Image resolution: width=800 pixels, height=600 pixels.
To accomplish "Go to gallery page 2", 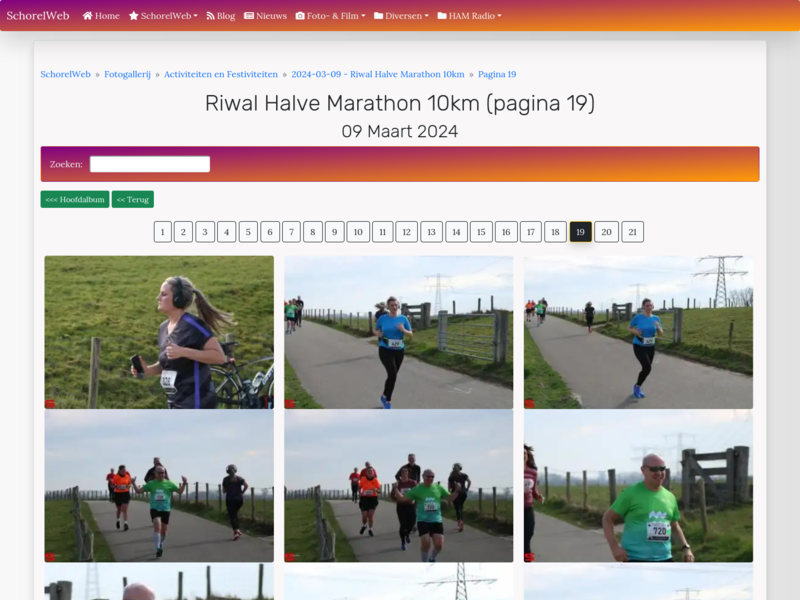I will coord(183,232).
